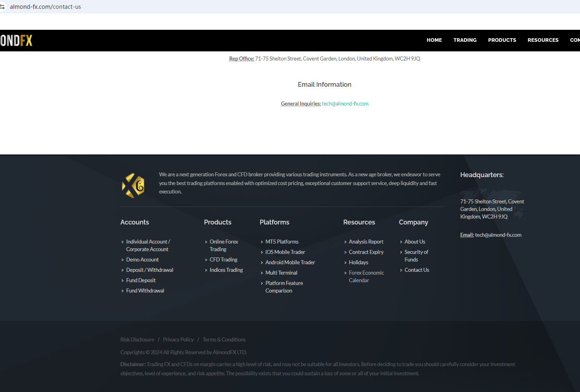Open the HOME menu item
The image size is (580, 392).
434,40
